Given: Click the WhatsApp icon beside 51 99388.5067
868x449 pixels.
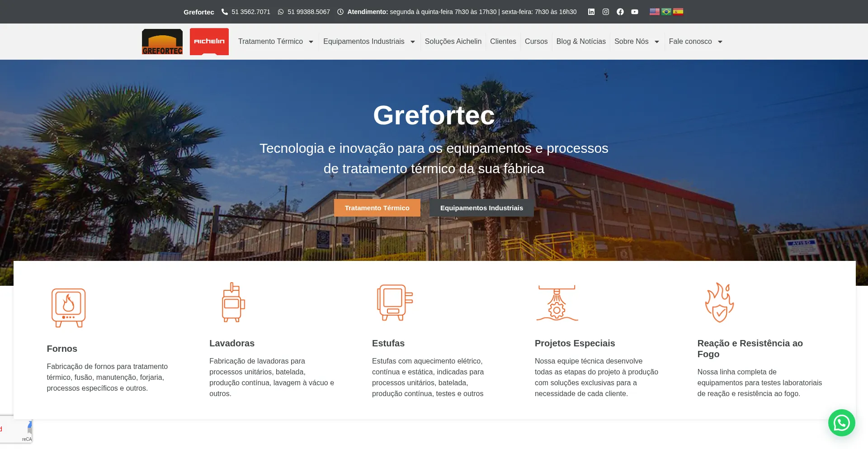Looking at the screenshot, I should point(281,12).
